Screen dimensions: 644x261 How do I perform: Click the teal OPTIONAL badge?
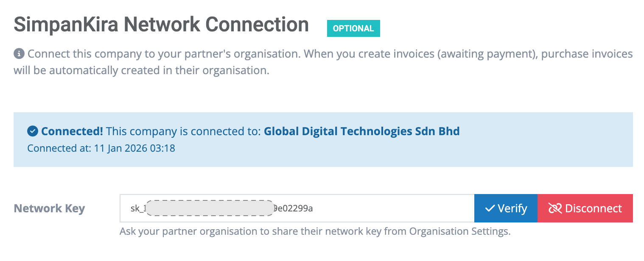(353, 28)
